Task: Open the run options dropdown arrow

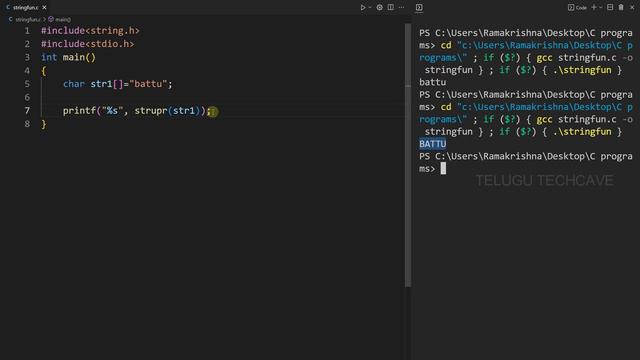Action: [x=370, y=7]
